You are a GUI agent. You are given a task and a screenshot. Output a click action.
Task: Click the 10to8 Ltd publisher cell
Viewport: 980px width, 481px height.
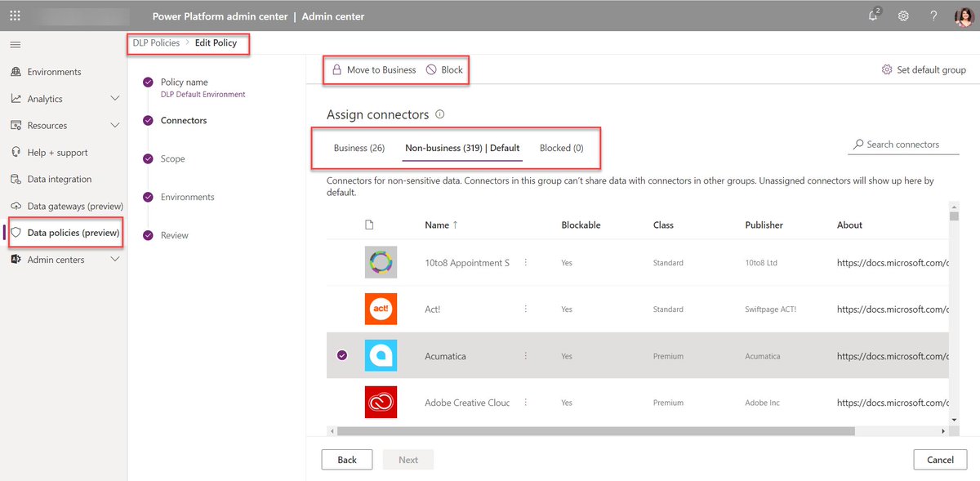click(762, 263)
